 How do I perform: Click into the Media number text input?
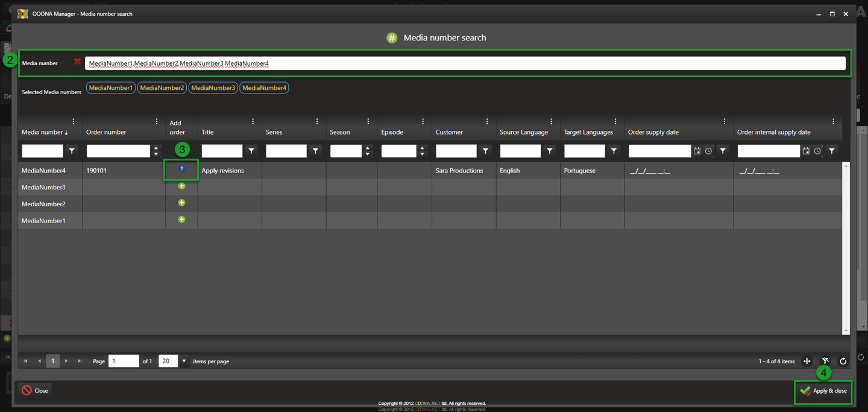pos(464,63)
